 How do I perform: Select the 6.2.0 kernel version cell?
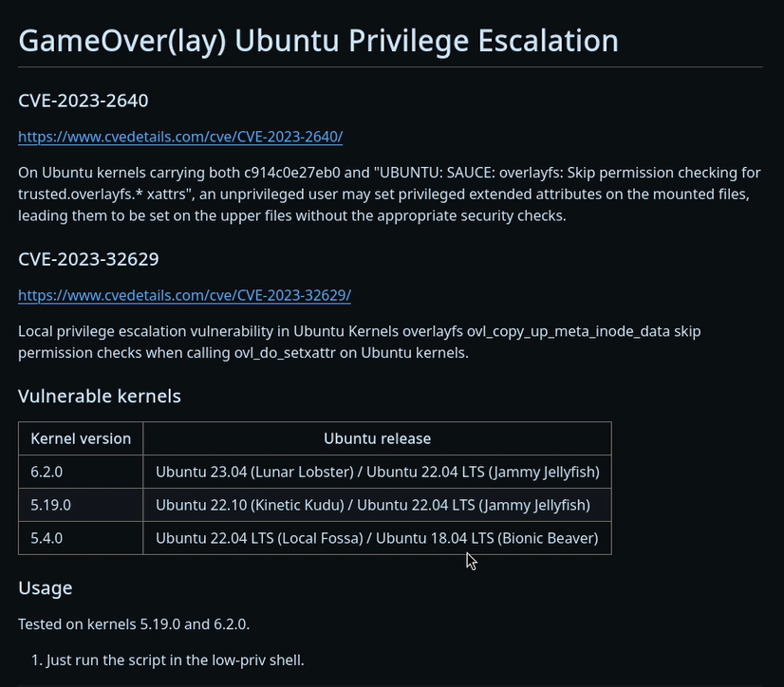[81, 472]
